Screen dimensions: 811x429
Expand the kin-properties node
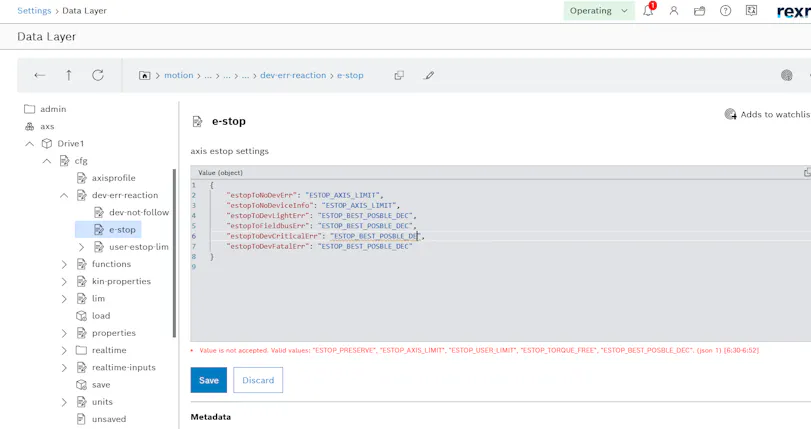(64, 282)
